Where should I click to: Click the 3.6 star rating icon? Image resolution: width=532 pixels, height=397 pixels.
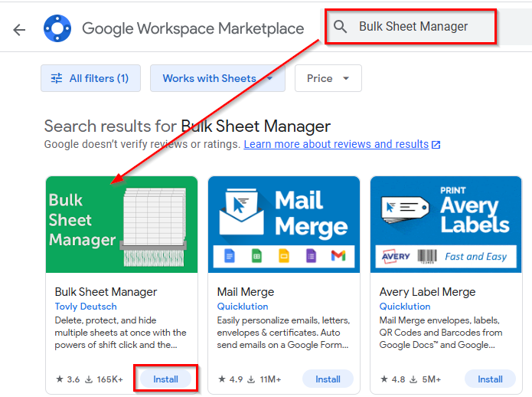coord(60,379)
